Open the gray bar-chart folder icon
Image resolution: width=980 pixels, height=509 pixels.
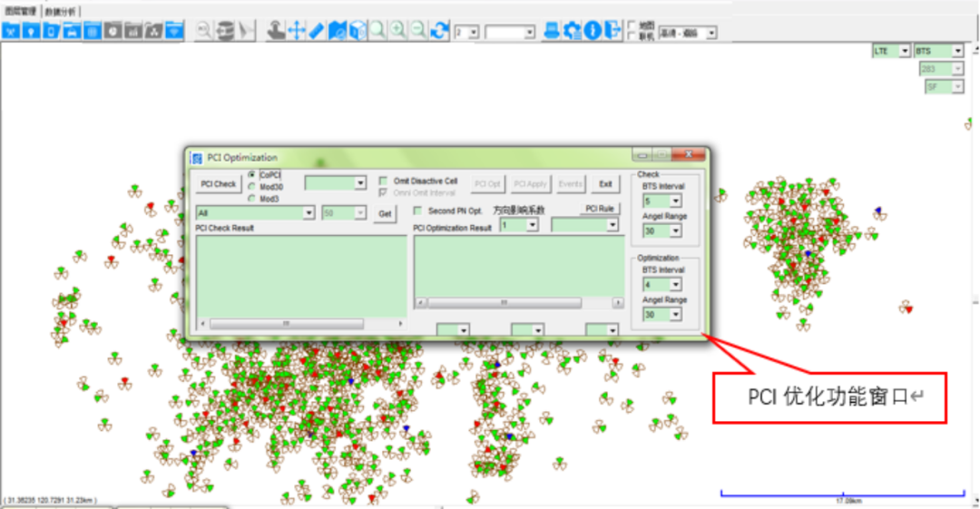[132, 30]
